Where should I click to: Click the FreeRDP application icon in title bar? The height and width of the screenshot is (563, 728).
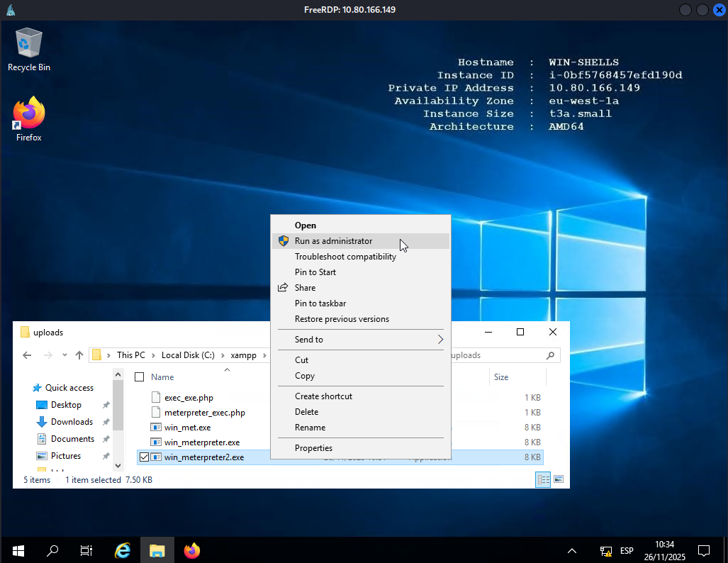(11, 10)
